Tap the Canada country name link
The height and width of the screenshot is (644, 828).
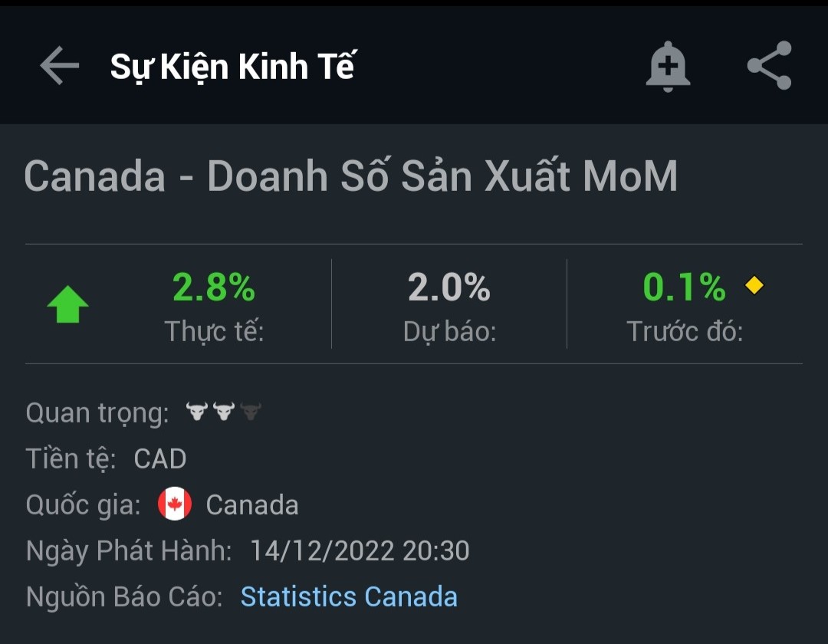[251, 504]
